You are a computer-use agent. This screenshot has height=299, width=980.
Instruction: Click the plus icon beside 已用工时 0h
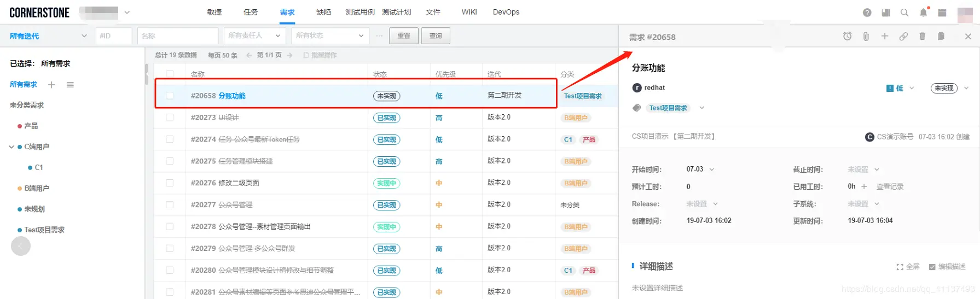click(x=864, y=186)
